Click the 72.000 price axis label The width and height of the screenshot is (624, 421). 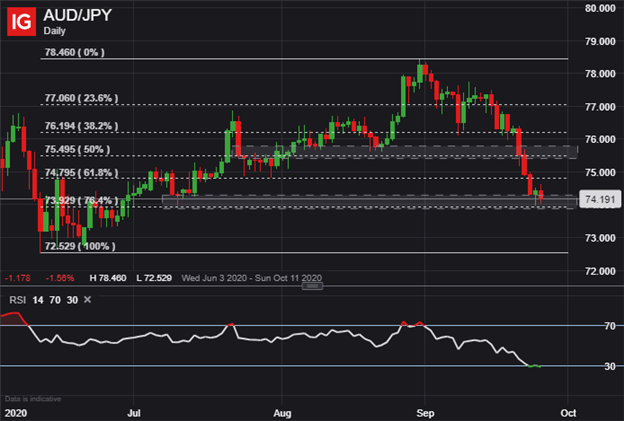point(600,271)
